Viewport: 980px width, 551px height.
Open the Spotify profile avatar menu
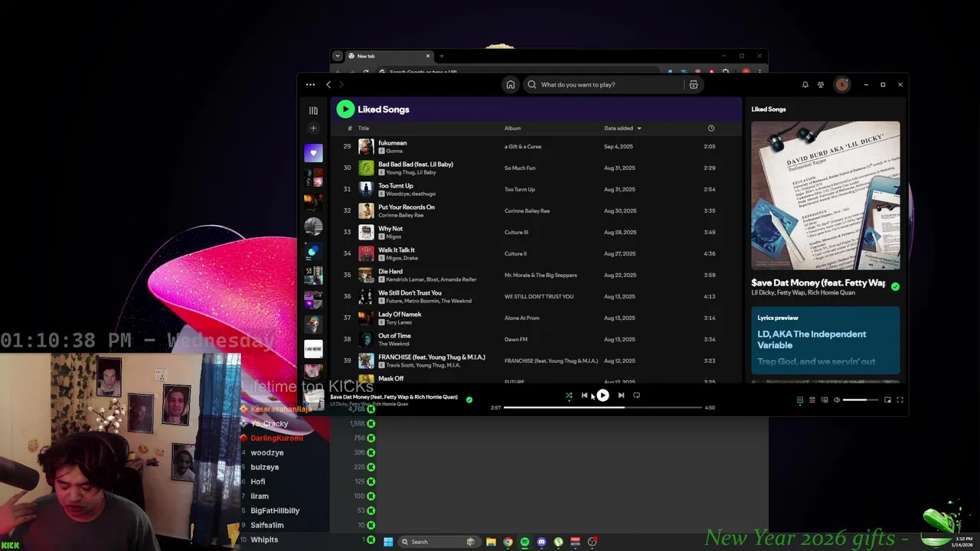click(842, 85)
